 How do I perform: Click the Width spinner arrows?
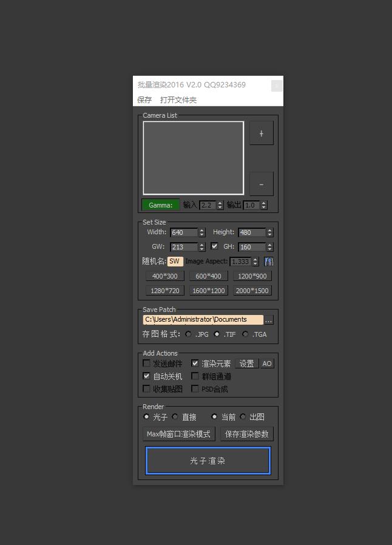[x=202, y=232]
